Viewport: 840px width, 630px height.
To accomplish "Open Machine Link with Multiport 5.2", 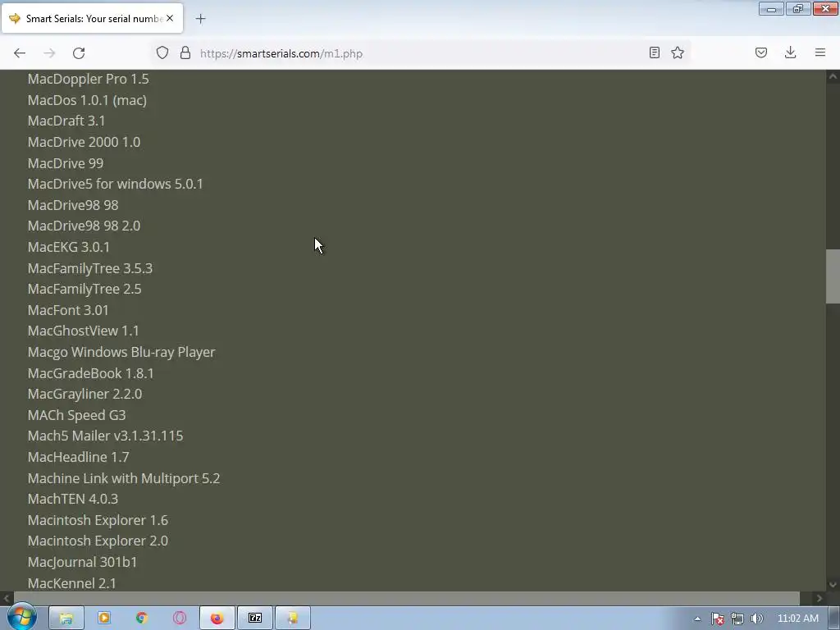I will pos(124,478).
